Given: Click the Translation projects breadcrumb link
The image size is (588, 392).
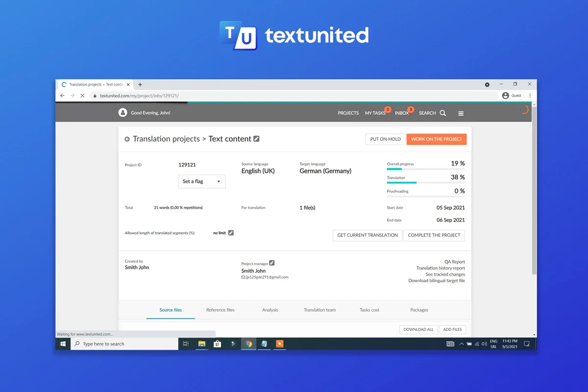Looking at the screenshot, I should click(166, 139).
